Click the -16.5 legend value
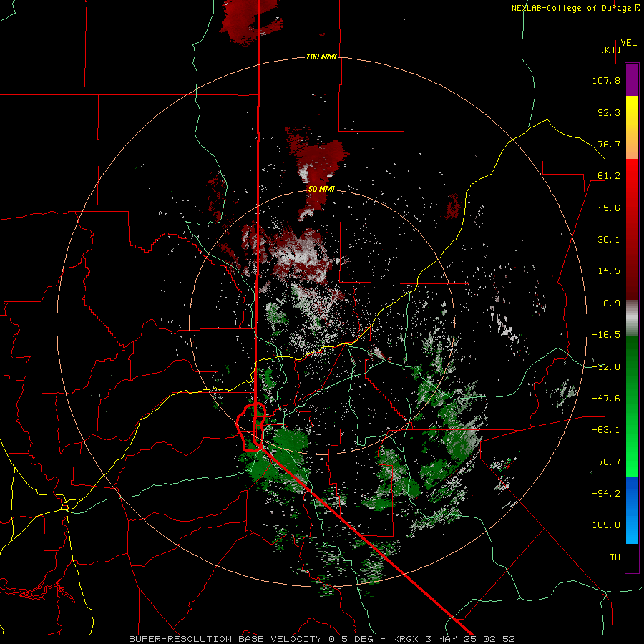 click(606, 335)
